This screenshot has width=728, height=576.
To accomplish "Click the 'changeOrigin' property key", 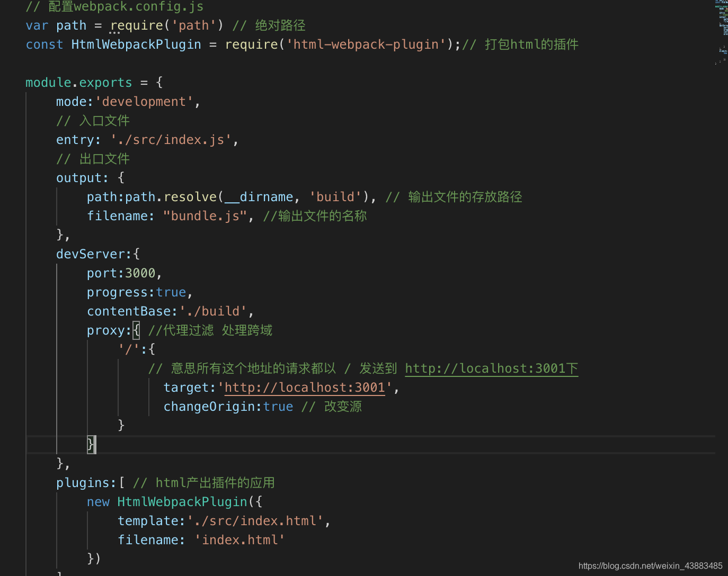I will click(209, 407).
